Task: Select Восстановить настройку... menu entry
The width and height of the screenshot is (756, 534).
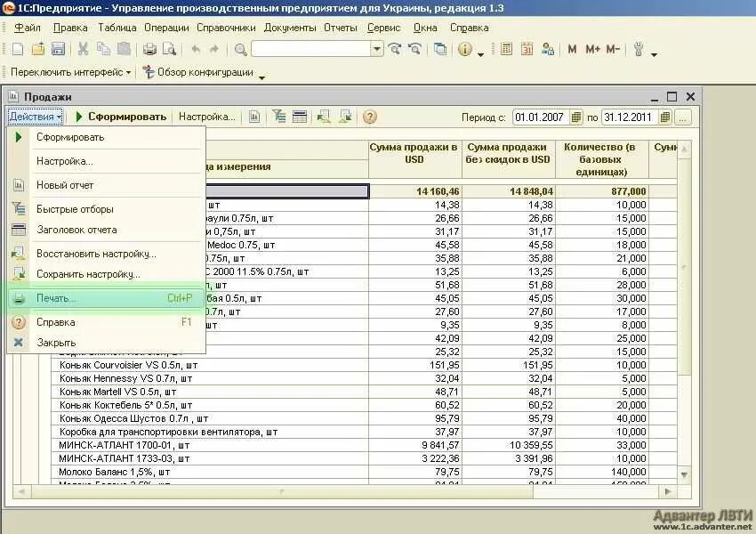Action: pos(106,254)
